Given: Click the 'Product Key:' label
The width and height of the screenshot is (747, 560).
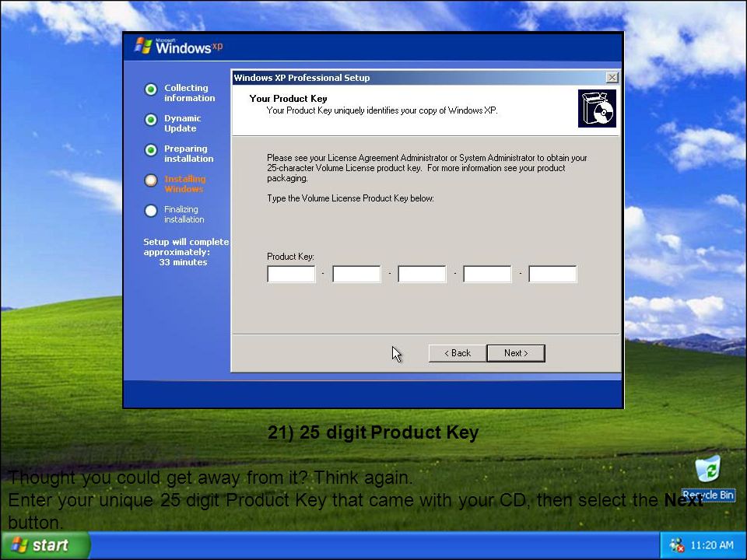Looking at the screenshot, I should 290,257.
